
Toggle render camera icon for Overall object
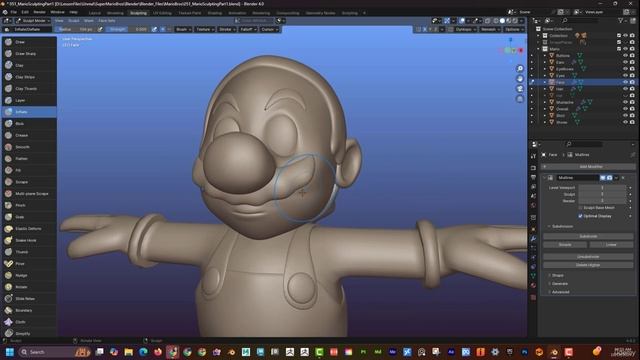coord(632,109)
